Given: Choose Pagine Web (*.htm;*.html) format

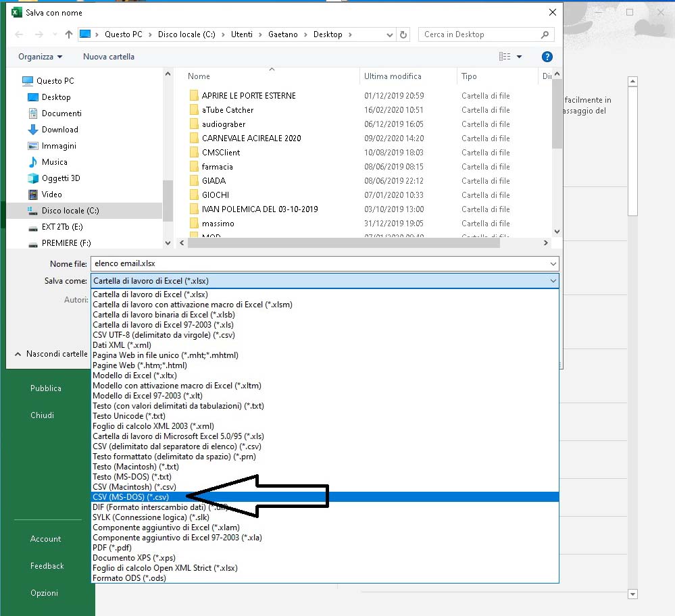Looking at the screenshot, I should tap(325, 365).
